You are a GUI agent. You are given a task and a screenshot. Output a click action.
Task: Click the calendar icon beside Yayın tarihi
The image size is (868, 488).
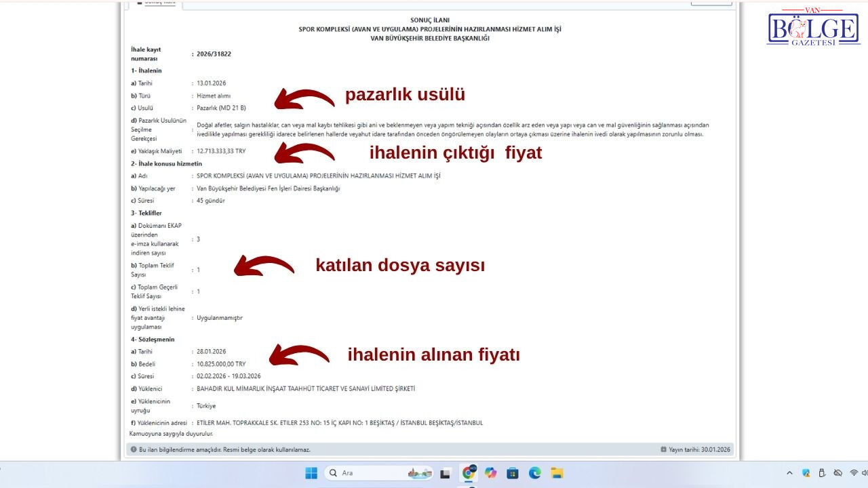(x=663, y=449)
